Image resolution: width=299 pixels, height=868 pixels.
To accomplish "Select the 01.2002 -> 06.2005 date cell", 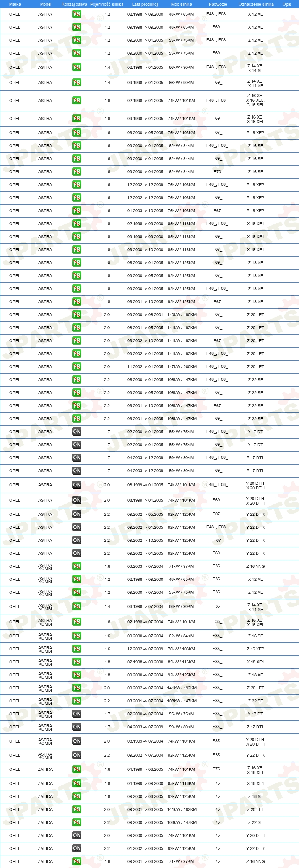I will [x=145, y=848].
